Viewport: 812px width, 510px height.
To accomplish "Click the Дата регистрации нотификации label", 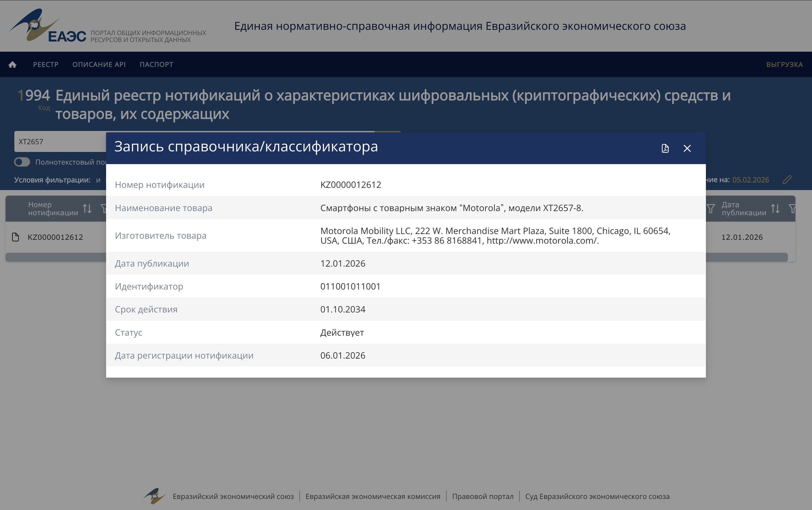I will (x=184, y=355).
